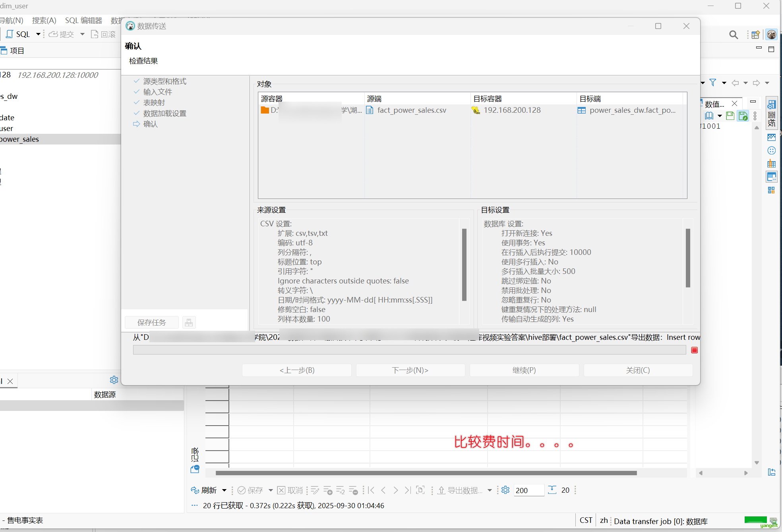Select 数据加载设置 step in wizard list
Image resolution: width=782 pixels, height=532 pixels.
coord(165,113)
